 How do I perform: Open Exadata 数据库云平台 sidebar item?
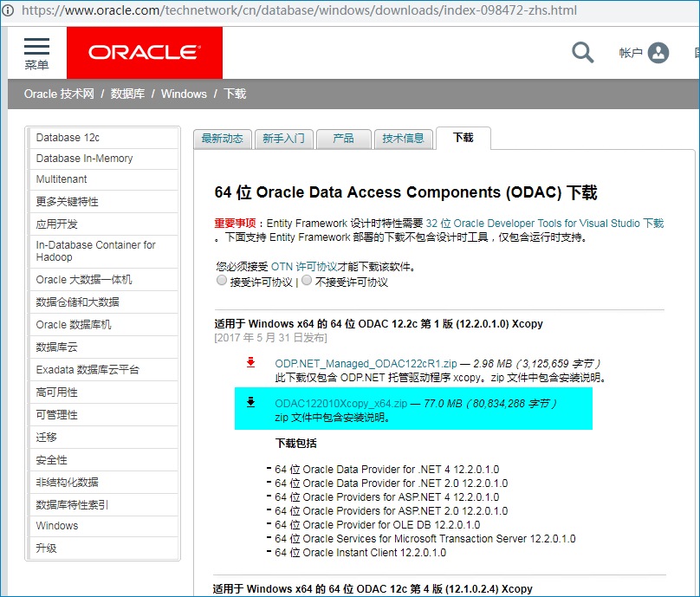click(x=104, y=370)
